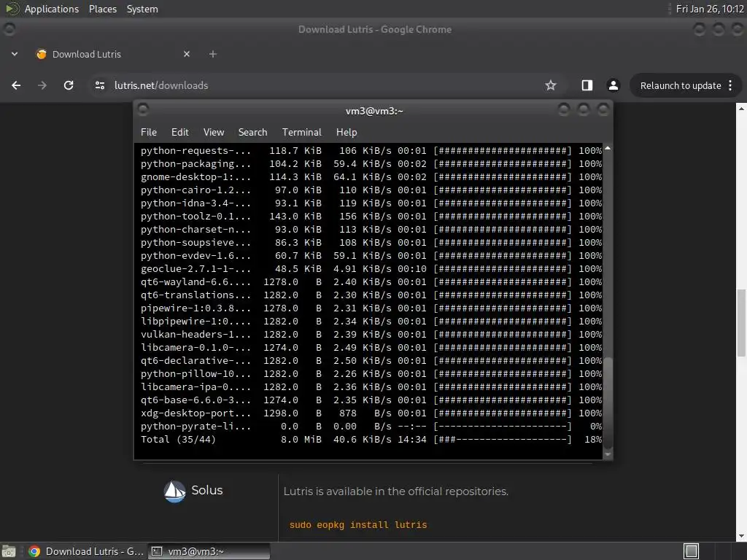This screenshot has width=747, height=560.
Task: Open a new Chrome tab
Action: 213,54
